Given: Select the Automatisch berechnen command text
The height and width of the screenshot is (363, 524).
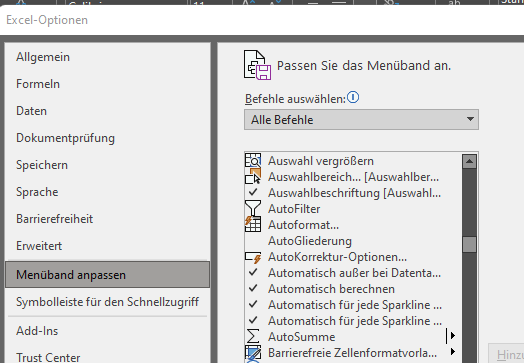Looking at the screenshot, I should [331, 289].
